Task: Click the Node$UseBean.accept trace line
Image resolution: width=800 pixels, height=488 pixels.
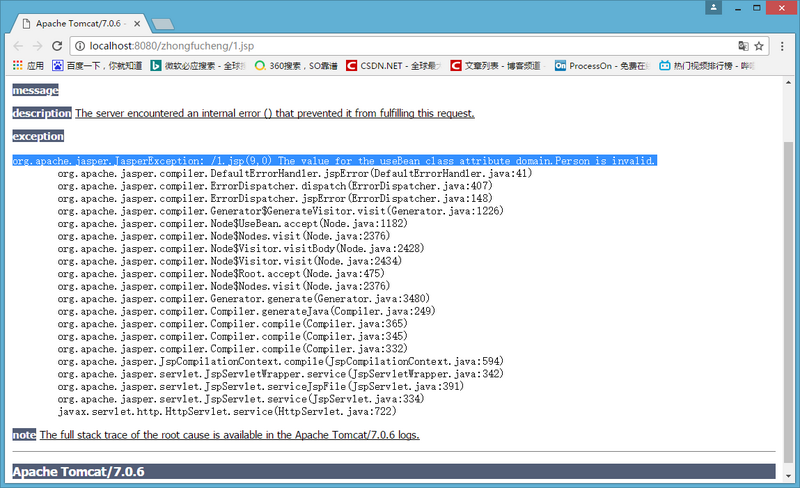Action: coord(232,224)
